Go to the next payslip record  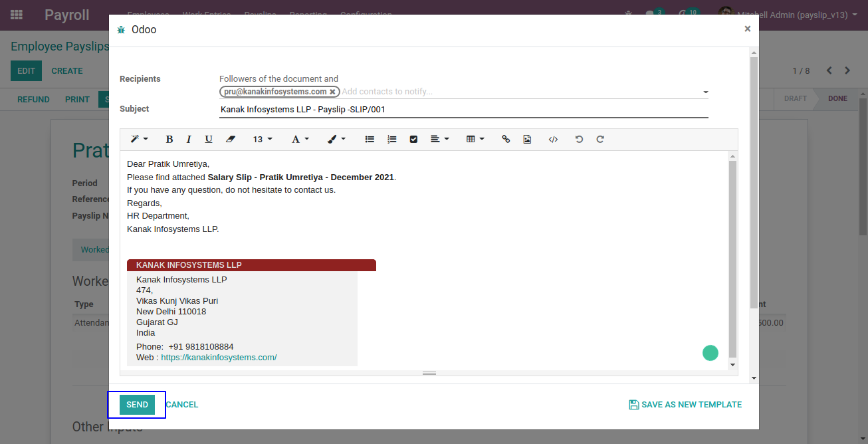(847, 71)
